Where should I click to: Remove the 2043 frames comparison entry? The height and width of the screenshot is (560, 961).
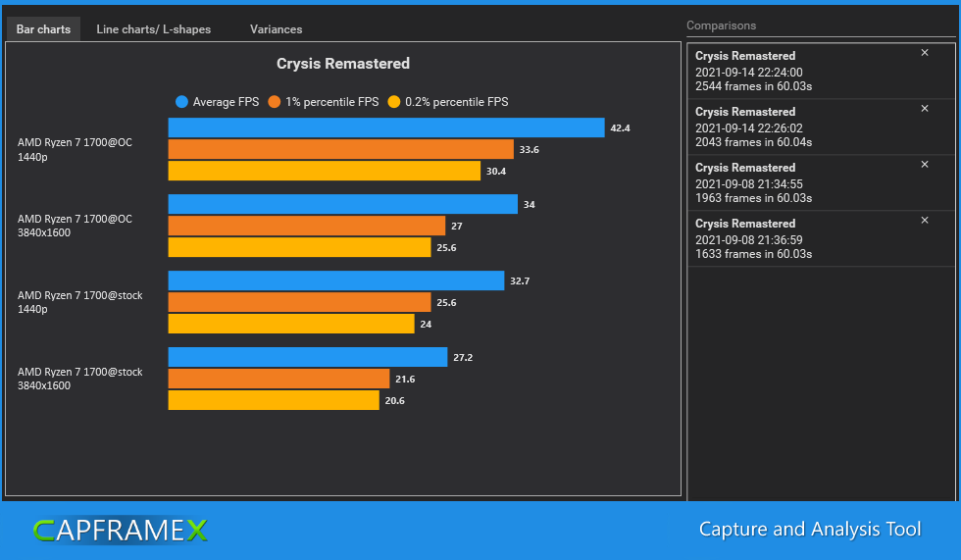pyautogui.click(x=925, y=109)
